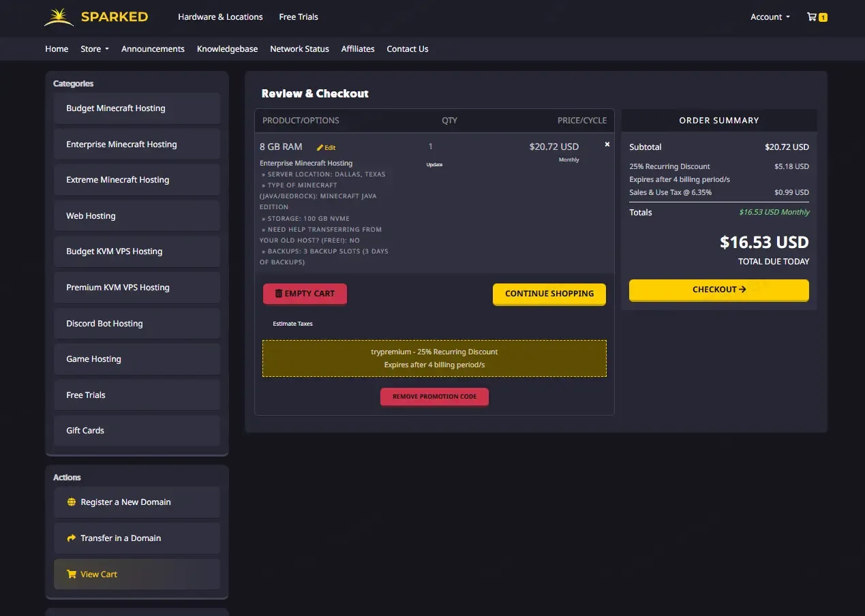
Task: Open Game Hosting category
Action: [137, 359]
